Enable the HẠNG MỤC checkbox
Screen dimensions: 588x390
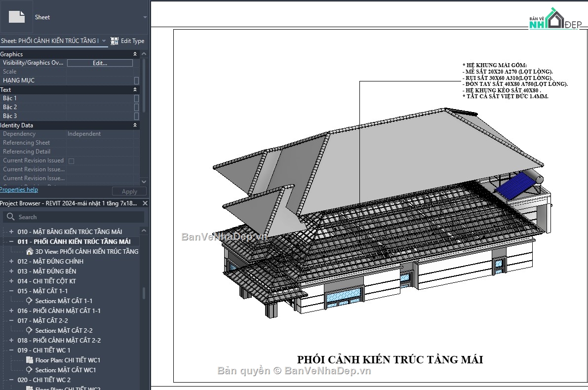(136, 80)
